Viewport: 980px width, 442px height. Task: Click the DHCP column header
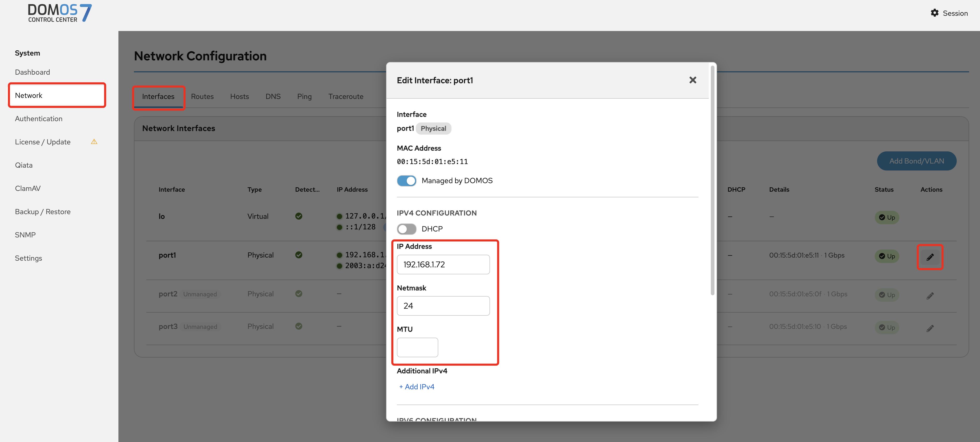(736, 190)
